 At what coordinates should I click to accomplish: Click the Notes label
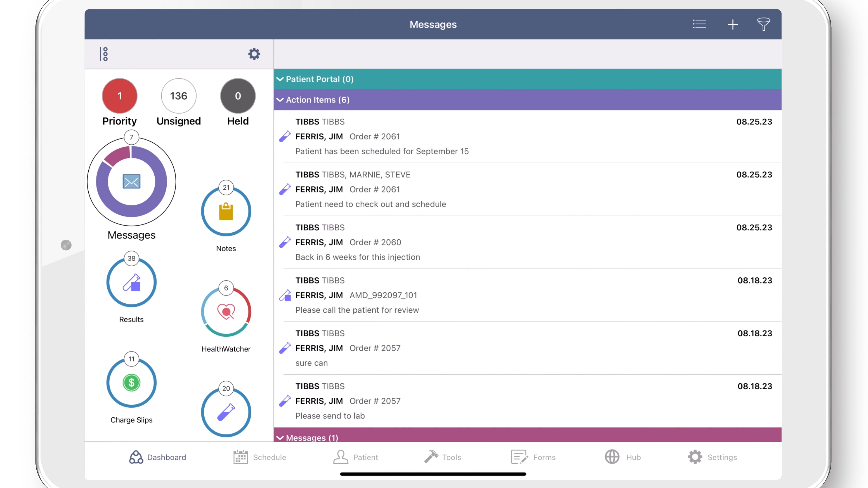coord(226,249)
